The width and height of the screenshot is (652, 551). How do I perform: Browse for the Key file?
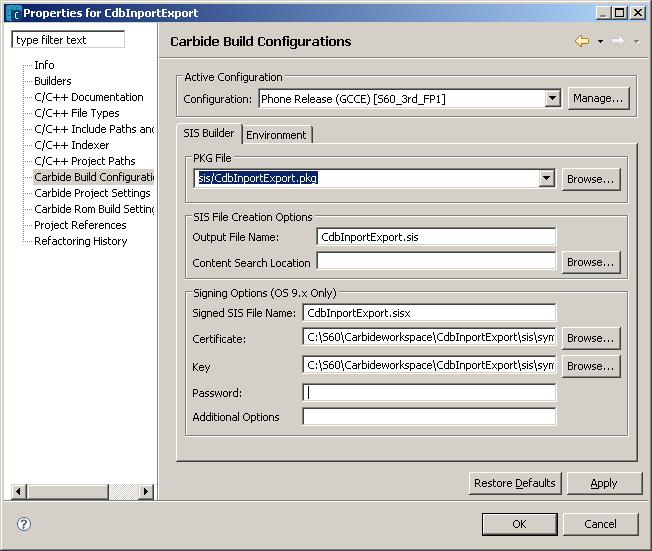(591, 366)
